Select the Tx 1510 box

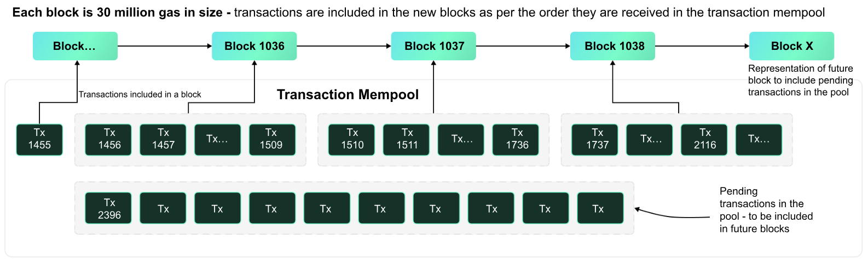[x=351, y=139]
